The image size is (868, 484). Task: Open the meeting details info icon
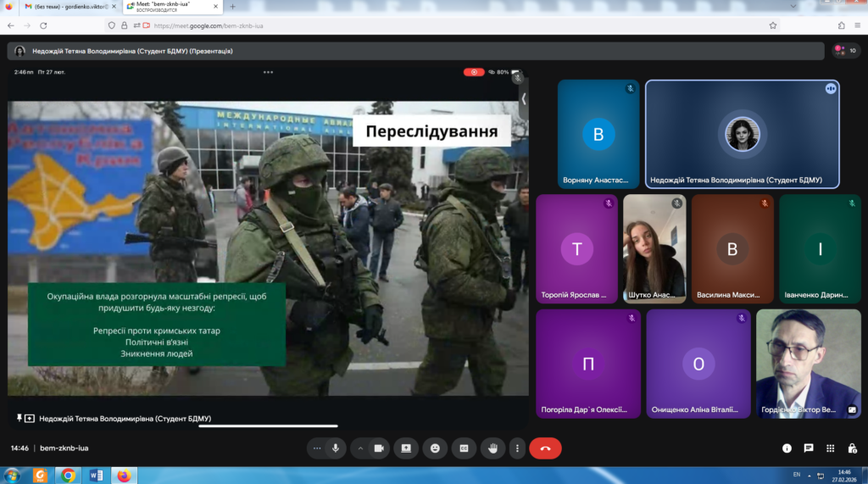point(787,448)
